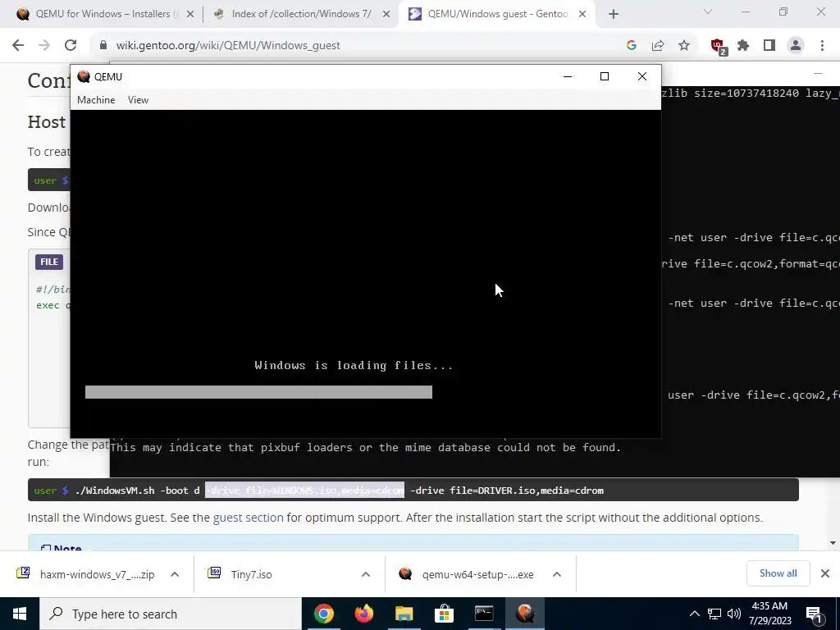This screenshot has height=630, width=840.
Task: Show hidden system tray icons
Action: pos(694,614)
